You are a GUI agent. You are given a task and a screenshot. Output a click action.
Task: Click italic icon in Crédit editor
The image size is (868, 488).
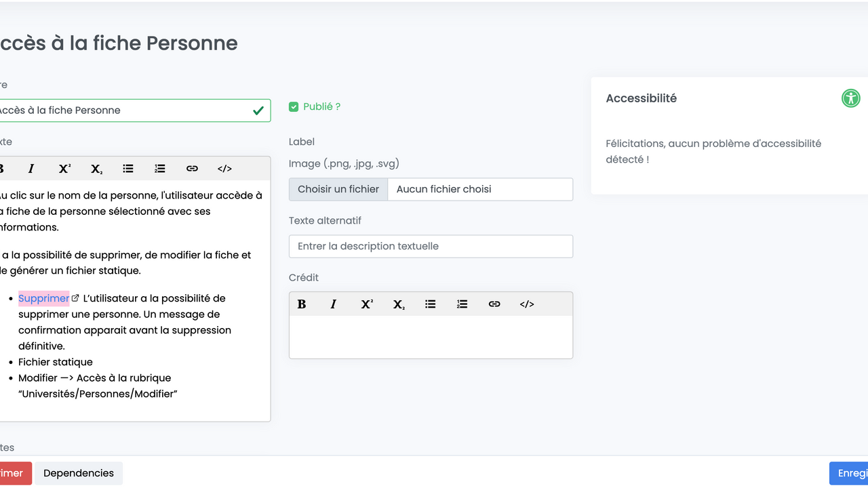pyautogui.click(x=334, y=304)
